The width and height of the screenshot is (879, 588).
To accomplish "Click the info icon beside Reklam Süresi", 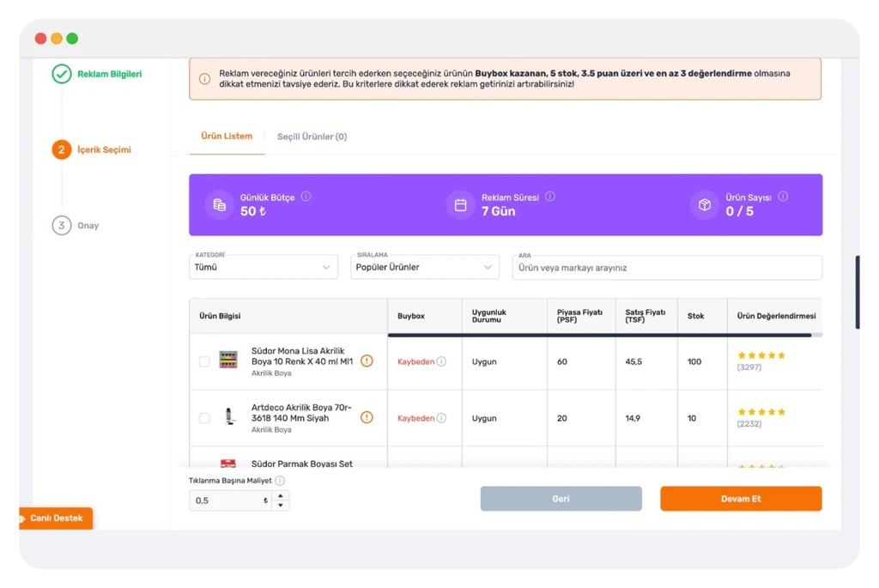I will tap(550, 197).
